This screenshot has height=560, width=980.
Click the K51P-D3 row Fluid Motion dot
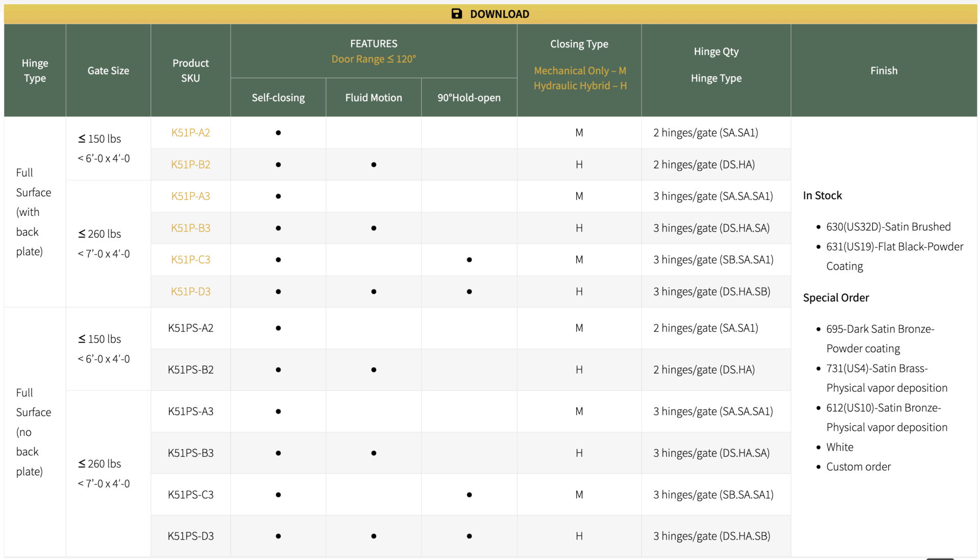click(374, 291)
